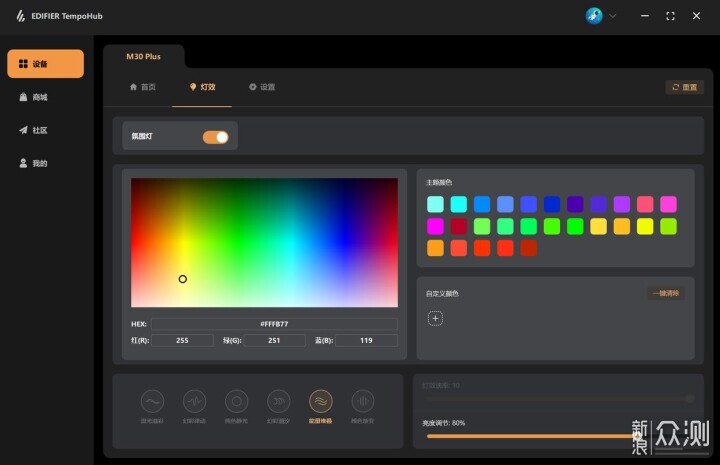Select the circle solid-color lighting effect icon

[x=236, y=401]
